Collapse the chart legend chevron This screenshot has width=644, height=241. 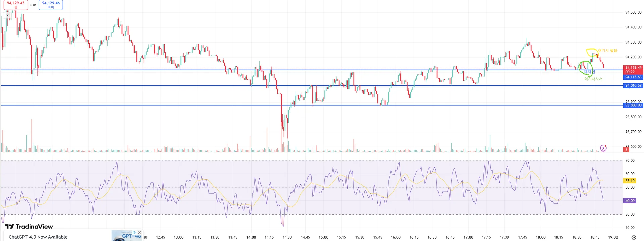point(7,15)
